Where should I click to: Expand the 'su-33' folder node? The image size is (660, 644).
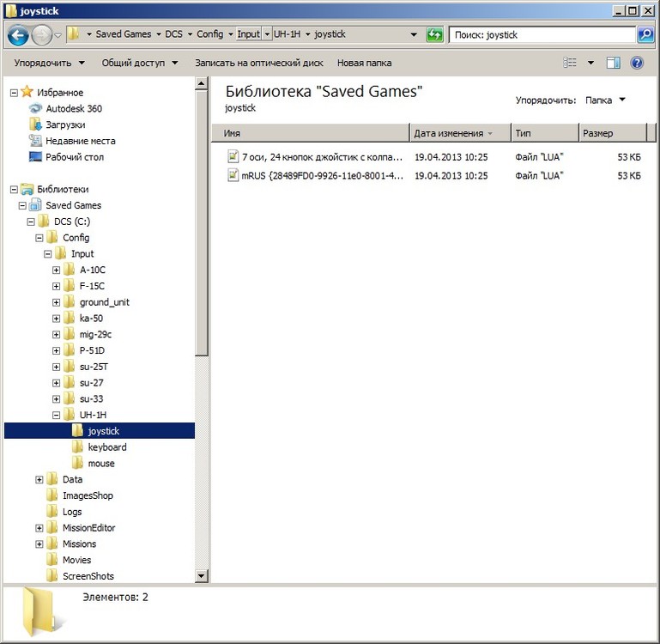pos(56,399)
